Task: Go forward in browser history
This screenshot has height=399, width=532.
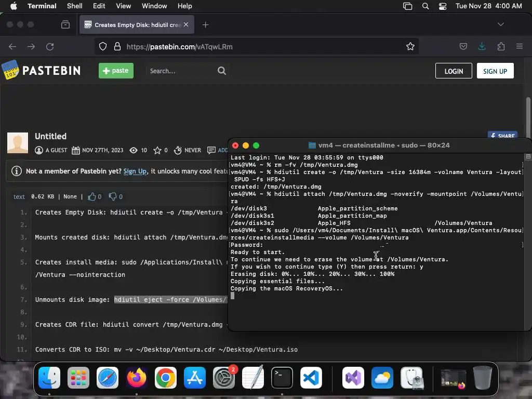Action: pyautogui.click(x=31, y=46)
